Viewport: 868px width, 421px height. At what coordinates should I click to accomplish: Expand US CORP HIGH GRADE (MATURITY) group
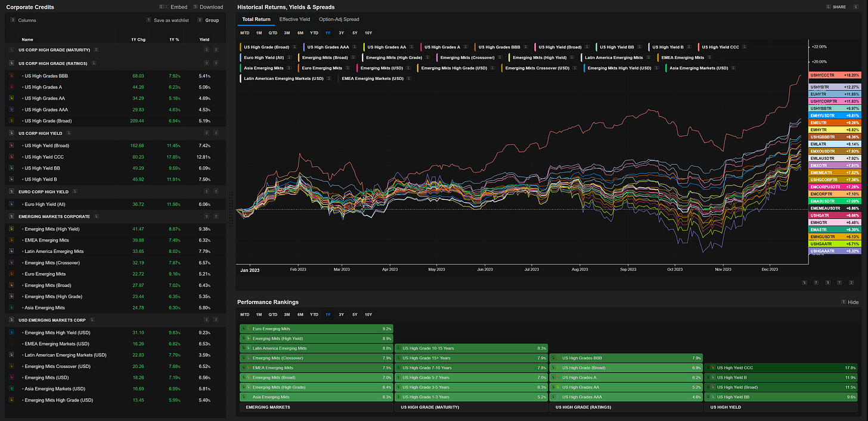coord(96,49)
